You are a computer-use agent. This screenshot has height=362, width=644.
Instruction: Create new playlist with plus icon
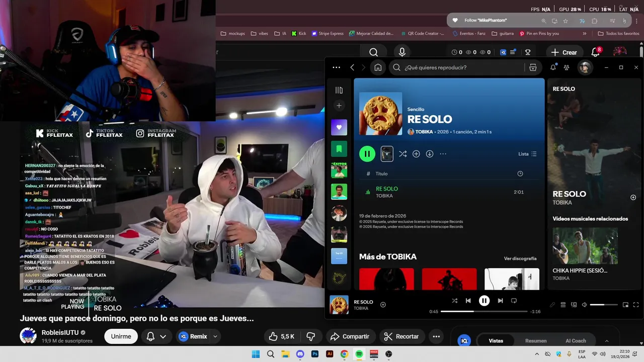click(339, 106)
